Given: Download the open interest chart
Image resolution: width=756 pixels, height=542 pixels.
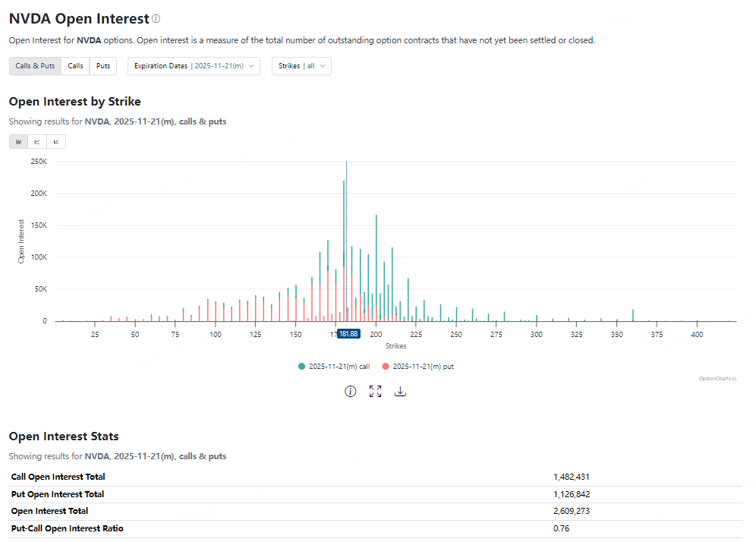Looking at the screenshot, I should point(400,391).
